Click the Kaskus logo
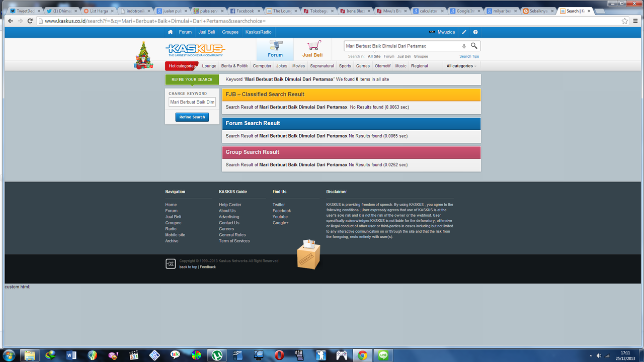 tap(195, 50)
